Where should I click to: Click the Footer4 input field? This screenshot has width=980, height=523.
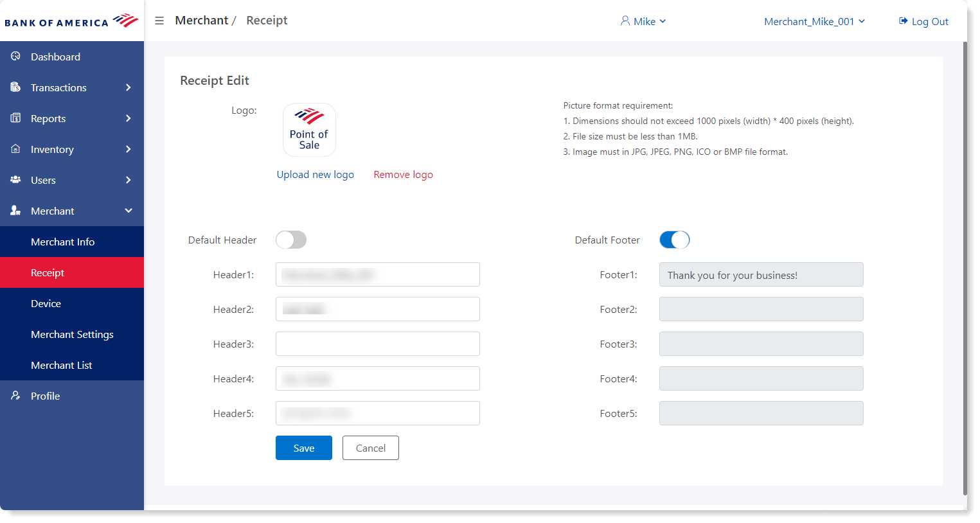[x=762, y=378]
